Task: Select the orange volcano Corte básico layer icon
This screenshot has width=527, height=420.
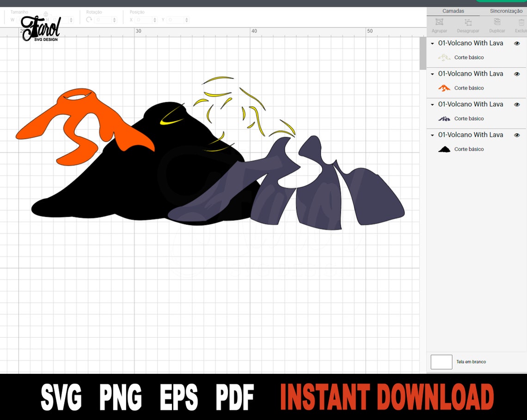Action: 444,88
